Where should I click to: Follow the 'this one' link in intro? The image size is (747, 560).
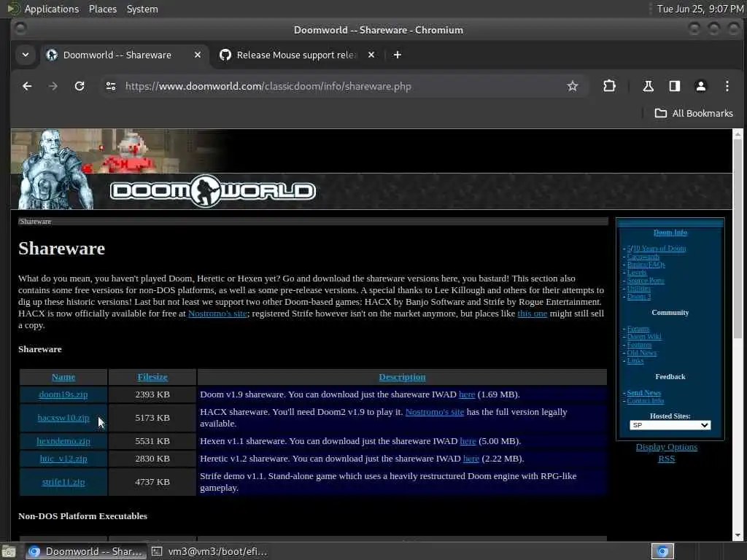pyautogui.click(x=532, y=314)
